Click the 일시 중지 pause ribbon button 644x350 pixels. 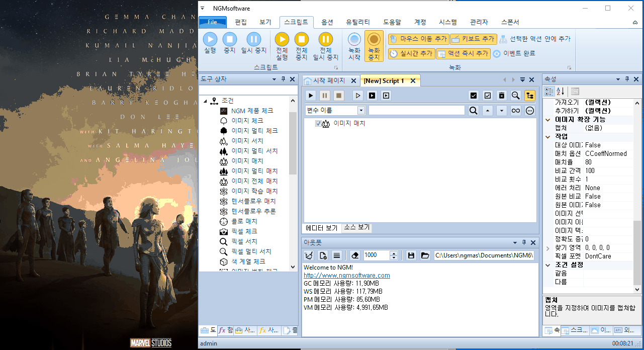(254, 43)
